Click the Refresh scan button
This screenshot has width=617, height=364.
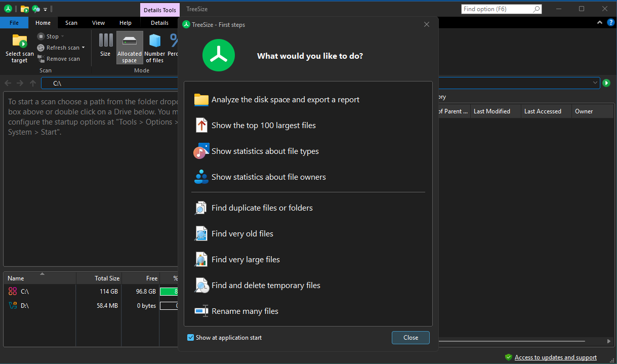(x=58, y=48)
